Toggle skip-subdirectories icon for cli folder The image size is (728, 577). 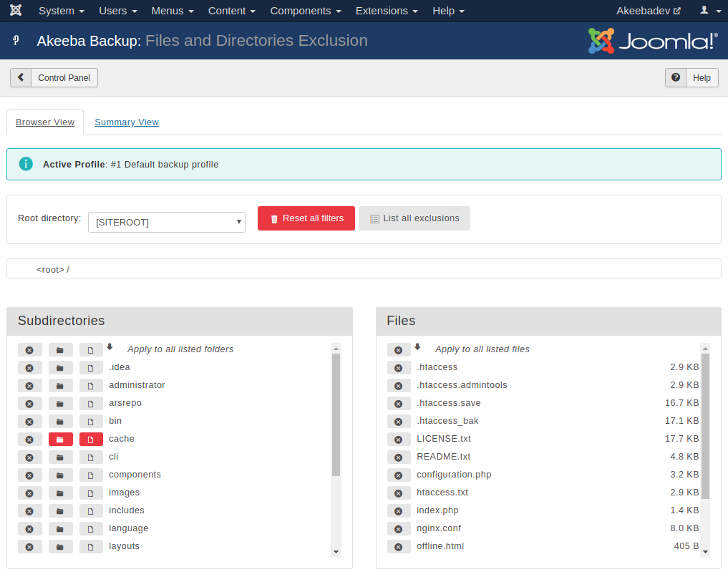click(60, 457)
